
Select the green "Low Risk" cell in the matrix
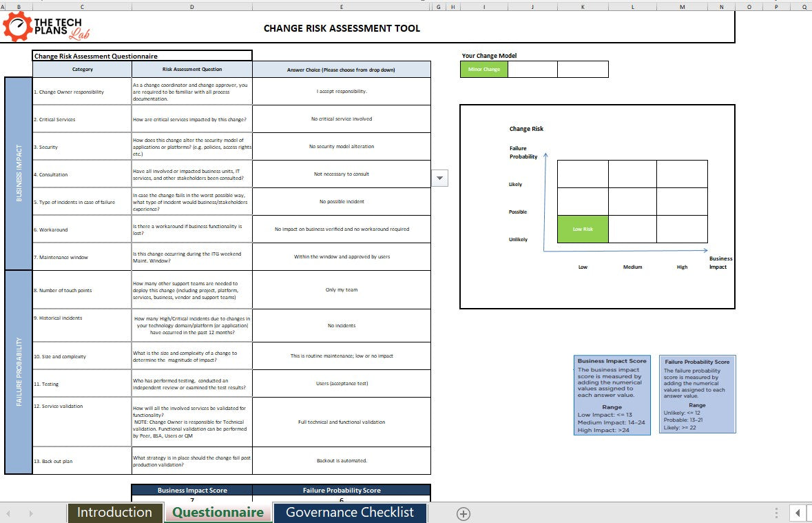click(583, 229)
